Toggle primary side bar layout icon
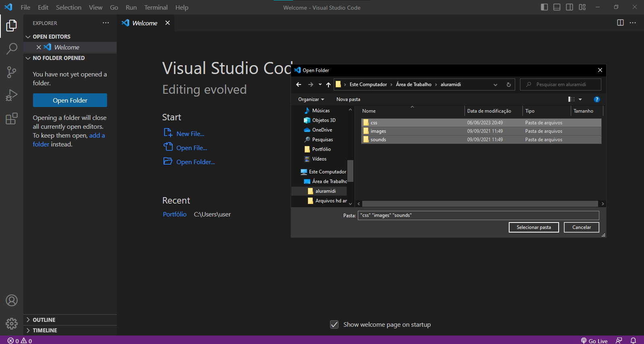The width and height of the screenshot is (644, 344). tap(544, 7)
